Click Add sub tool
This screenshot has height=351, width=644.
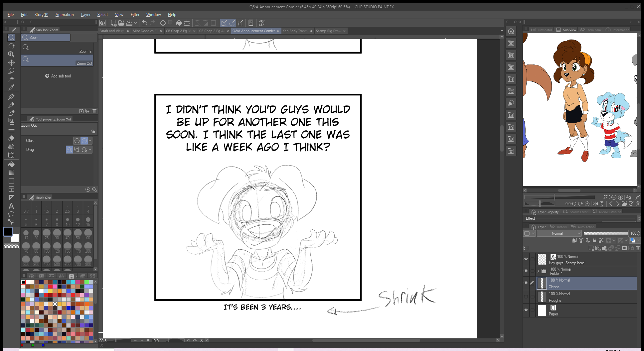tap(58, 76)
